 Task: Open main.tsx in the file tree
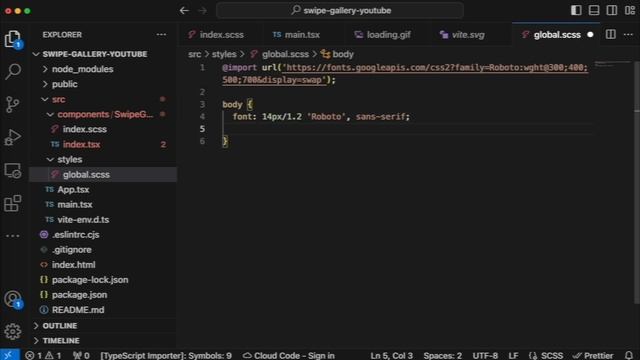coord(75,204)
